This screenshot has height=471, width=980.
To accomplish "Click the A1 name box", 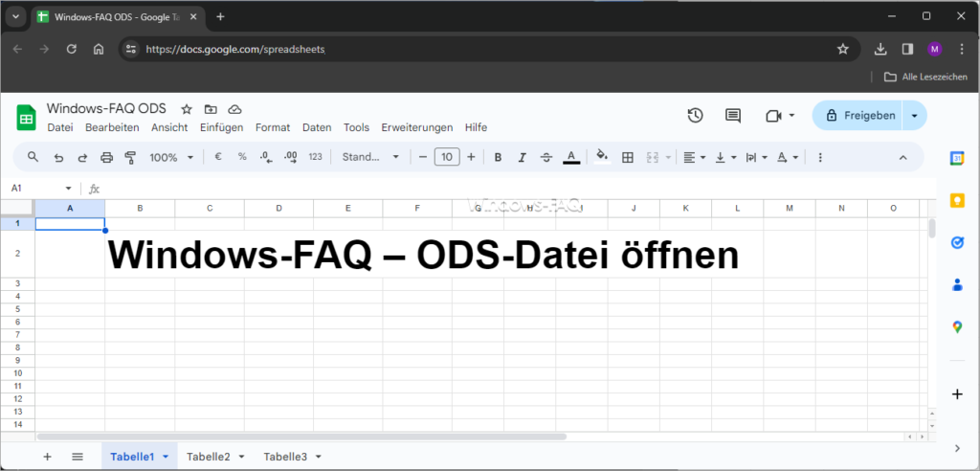I will coord(41,189).
